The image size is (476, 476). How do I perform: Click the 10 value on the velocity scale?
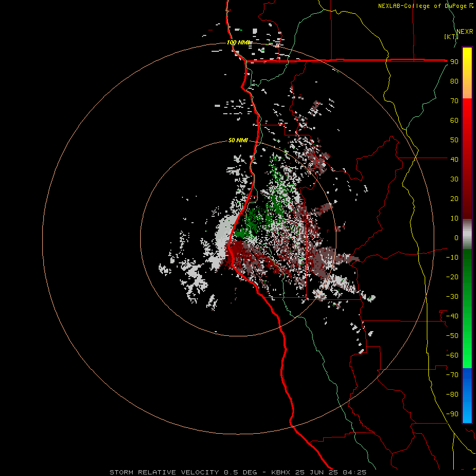[454, 218]
